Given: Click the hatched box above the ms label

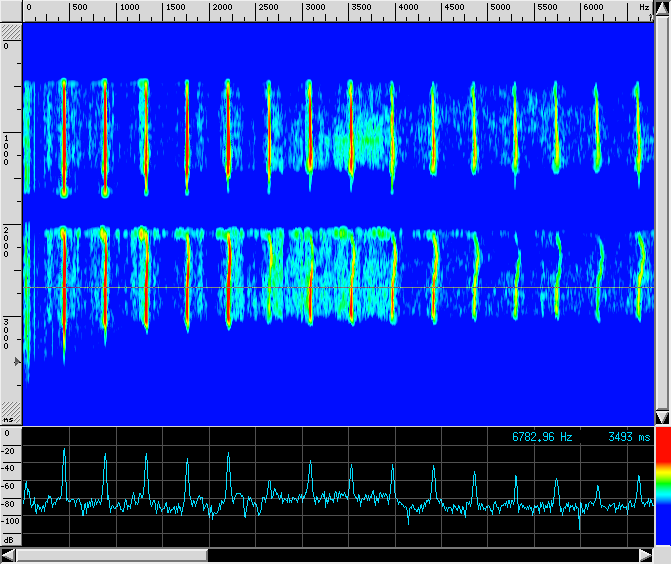Looking at the screenshot, I should tap(11, 410).
